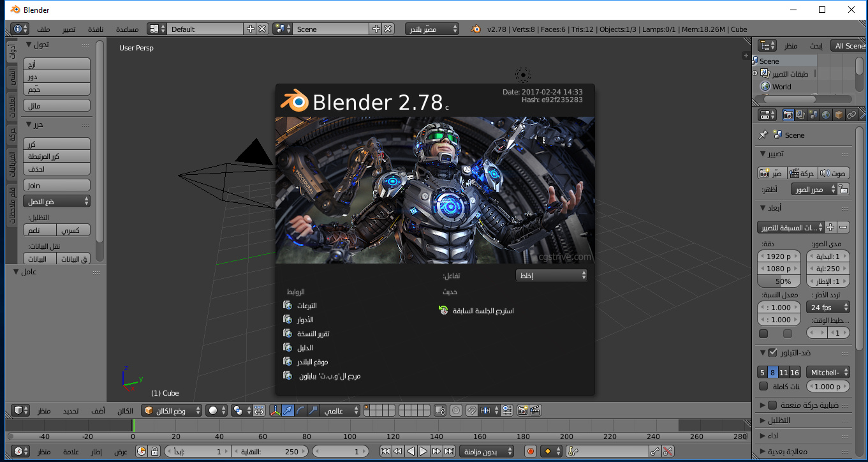Open the World properties globe tab
868x462 pixels.
pos(826,115)
